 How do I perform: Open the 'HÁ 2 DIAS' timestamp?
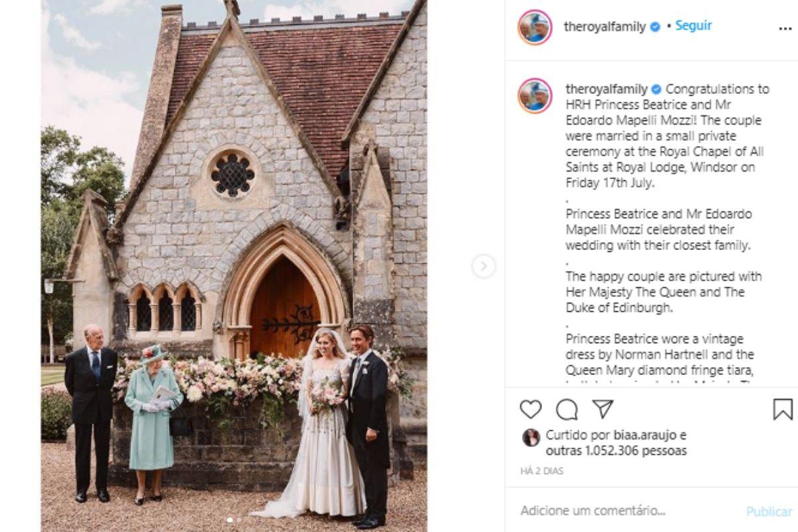click(x=542, y=471)
